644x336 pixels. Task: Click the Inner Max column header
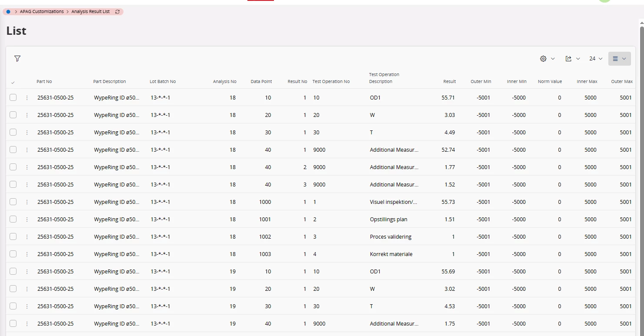tap(587, 82)
